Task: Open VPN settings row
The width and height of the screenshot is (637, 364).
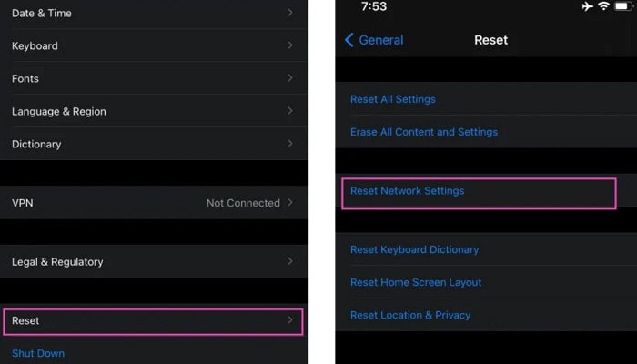Action: (x=154, y=202)
